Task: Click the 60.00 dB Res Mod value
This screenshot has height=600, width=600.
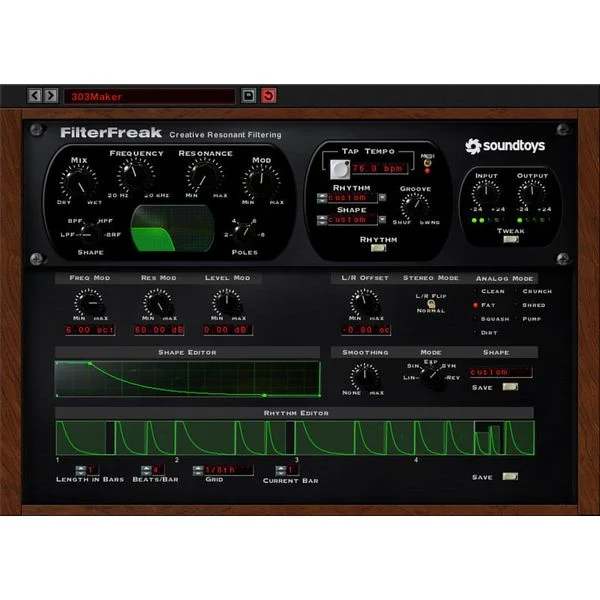Action: point(159,330)
